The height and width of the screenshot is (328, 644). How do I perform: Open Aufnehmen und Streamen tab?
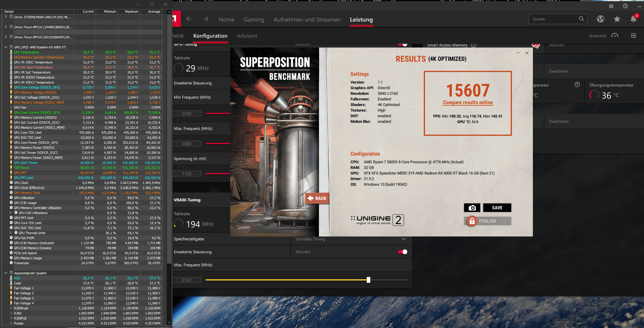coord(307,19)
